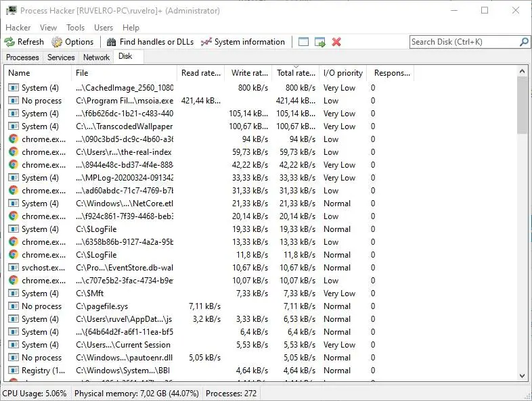Open the Hacker menu
The image size is (532, 401).
tap(18, 28)
